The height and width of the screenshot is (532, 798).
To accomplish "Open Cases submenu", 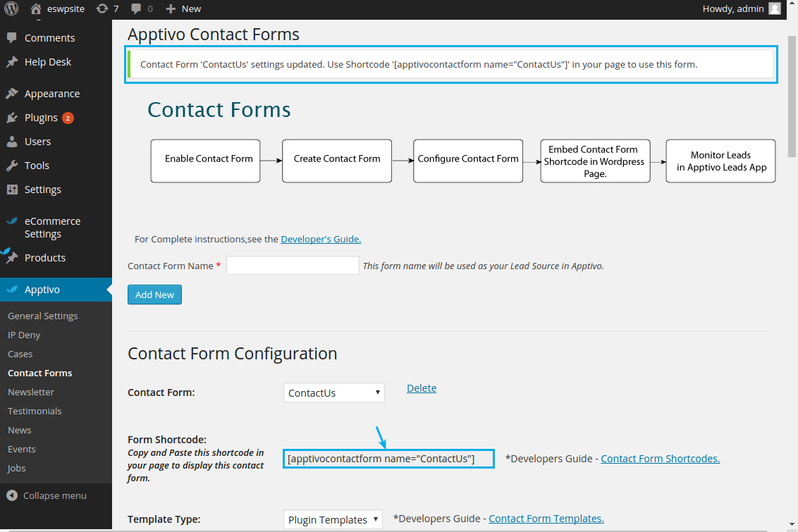I will (20, 354).
